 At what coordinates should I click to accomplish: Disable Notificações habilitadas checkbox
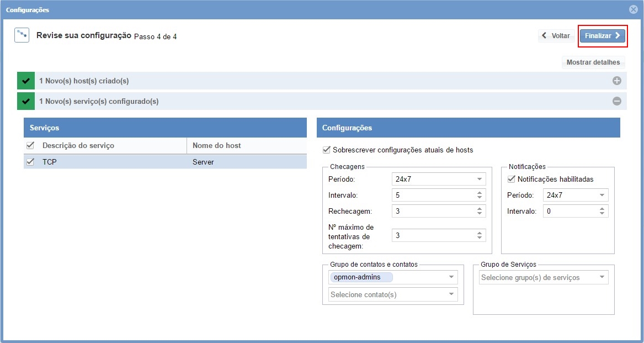click(511, 179)
